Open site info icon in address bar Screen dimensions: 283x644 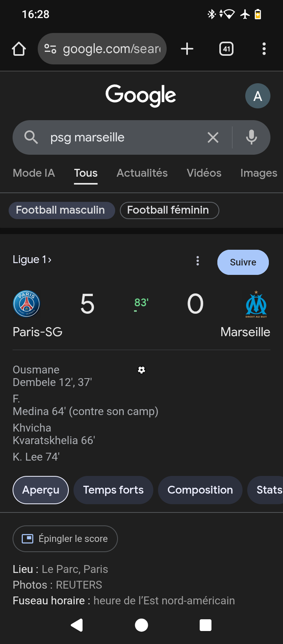50,49
